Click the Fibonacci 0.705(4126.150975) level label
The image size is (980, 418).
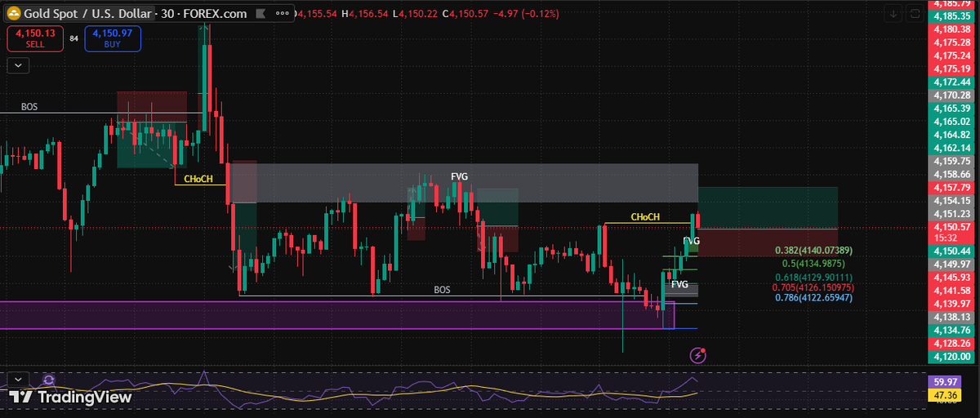813,287
